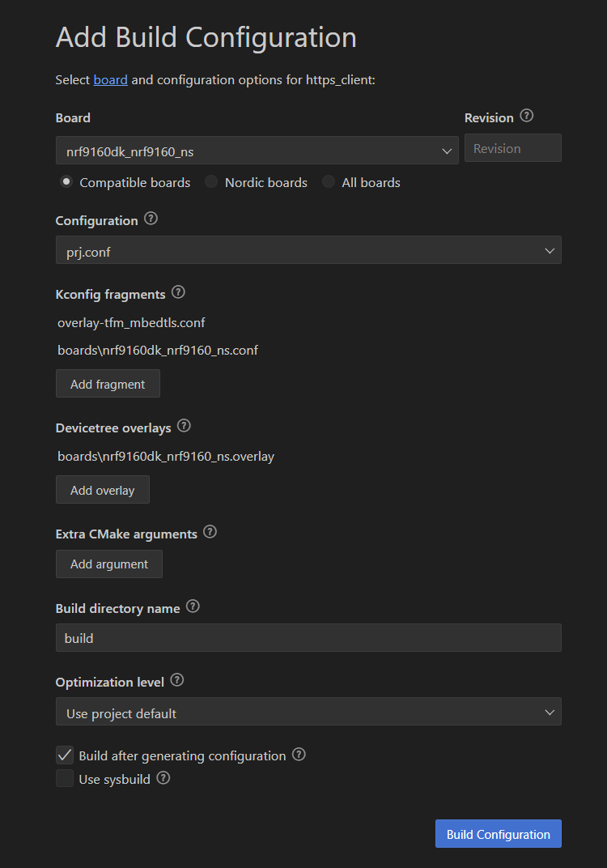Open the Optimization level dropdown
This screenshot has width=607, height=868.
308,712
